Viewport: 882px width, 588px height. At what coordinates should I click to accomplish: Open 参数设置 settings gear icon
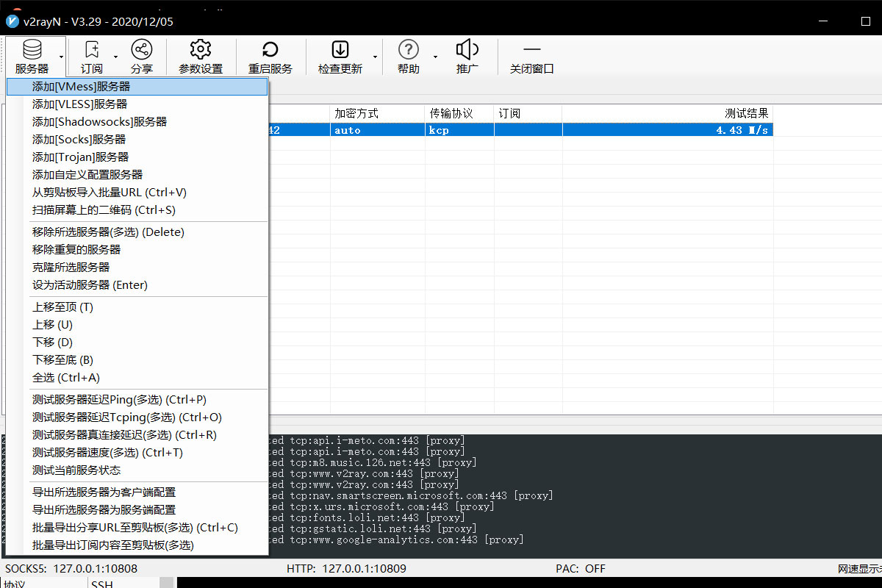click(201, 50)
